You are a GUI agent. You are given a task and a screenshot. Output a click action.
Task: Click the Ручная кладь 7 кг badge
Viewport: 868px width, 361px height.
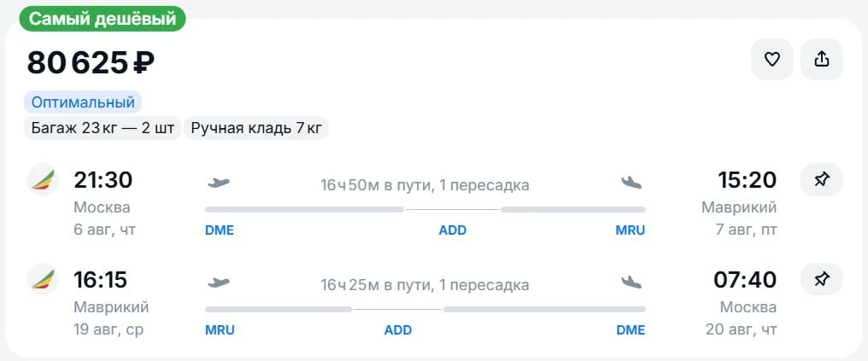pos(255,128)
